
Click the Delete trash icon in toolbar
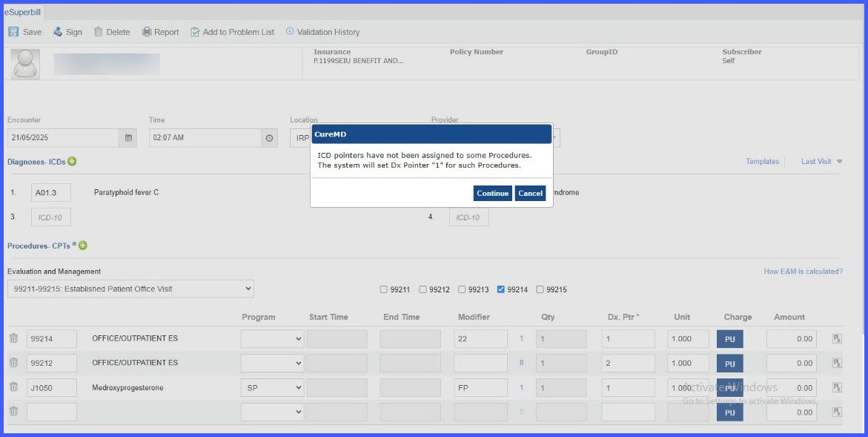[98, 32]
